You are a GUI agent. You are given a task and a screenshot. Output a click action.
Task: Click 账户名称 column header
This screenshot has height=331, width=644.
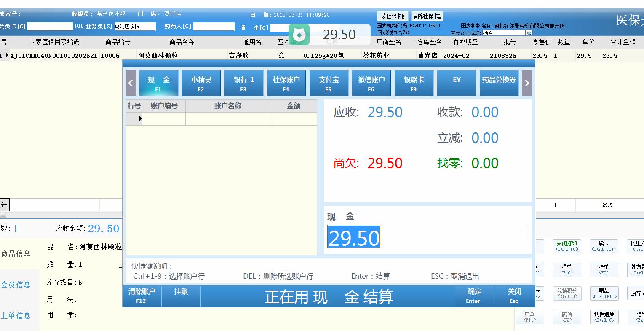(x=228, y=106)
